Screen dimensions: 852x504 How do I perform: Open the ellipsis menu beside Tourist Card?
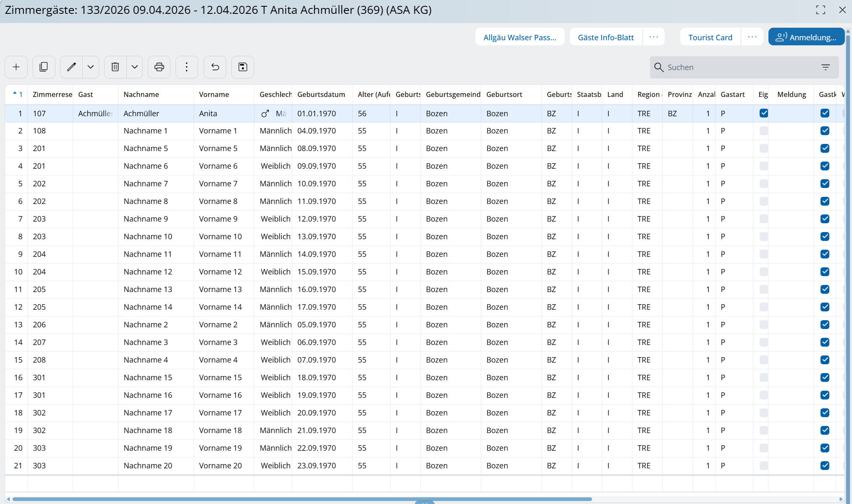(x=752, y=37)
